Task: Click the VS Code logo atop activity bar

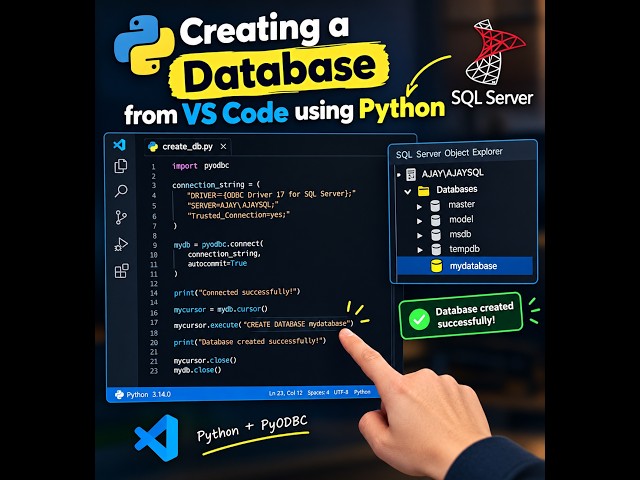Action: pyautogui.click(x=119, y=144)
